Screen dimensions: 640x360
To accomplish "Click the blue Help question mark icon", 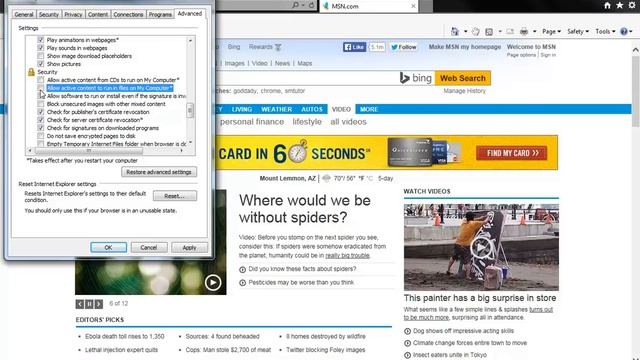I will click(624, 31).
